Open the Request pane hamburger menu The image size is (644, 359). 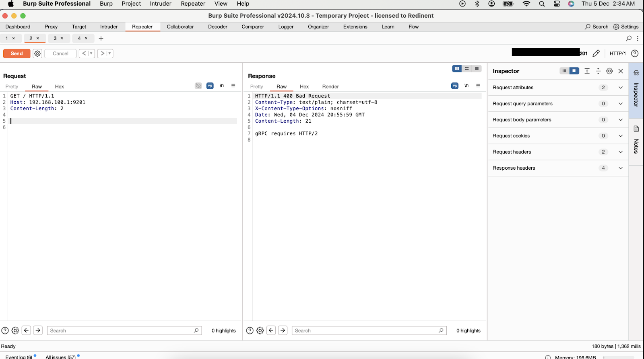[x=233, y=86]
